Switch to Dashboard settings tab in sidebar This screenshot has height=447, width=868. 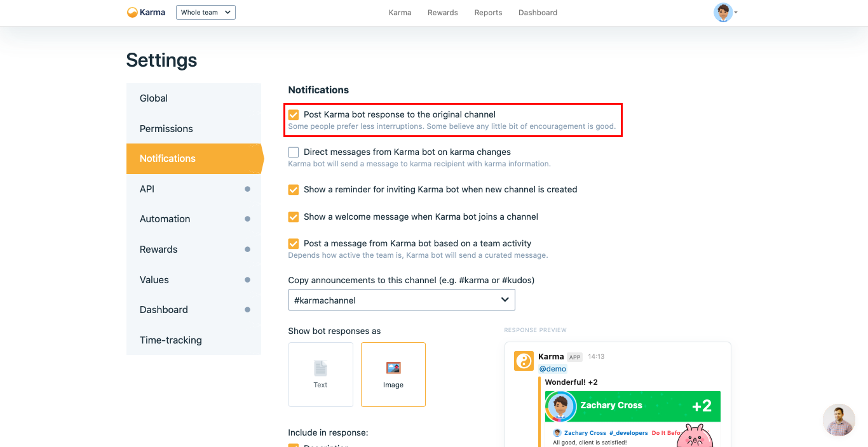[x=194, y=310]
